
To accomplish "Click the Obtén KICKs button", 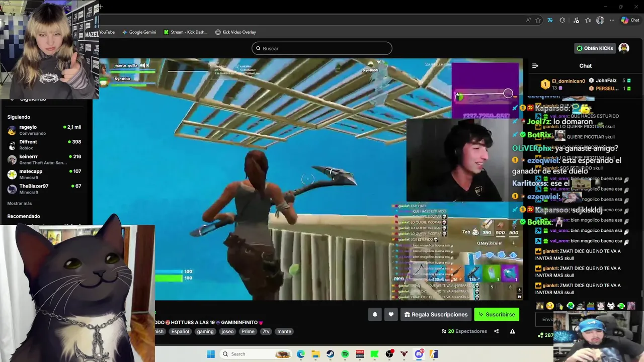I will point(595,48).
